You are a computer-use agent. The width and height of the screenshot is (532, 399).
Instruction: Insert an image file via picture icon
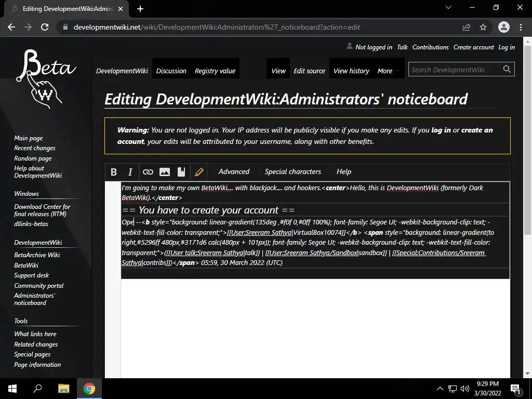(165, 172)
